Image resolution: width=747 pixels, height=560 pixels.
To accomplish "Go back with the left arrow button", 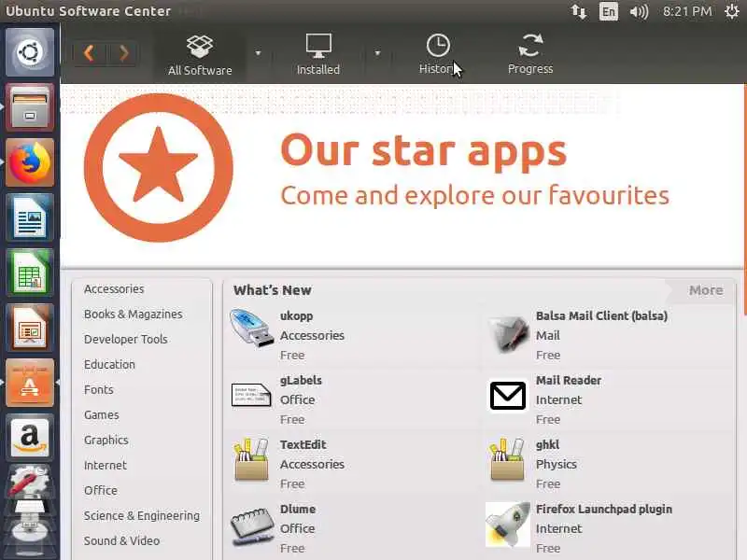I will [x=89, y=53].
